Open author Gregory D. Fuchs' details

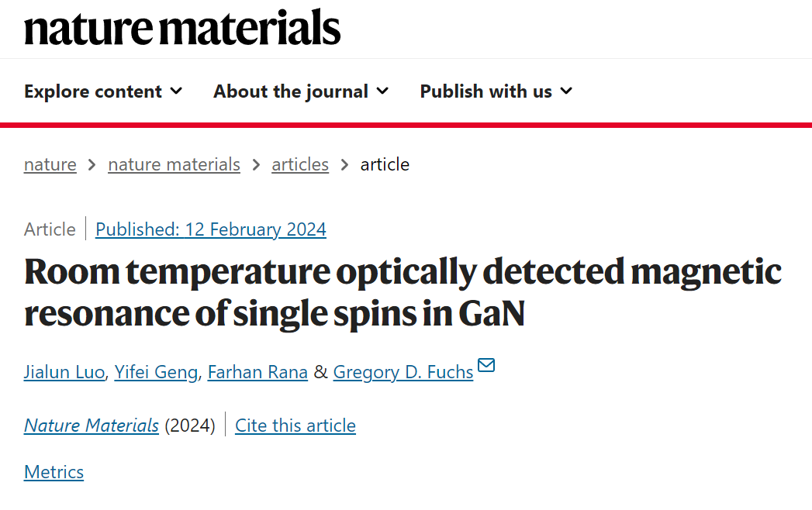click(x=403, y=372)
